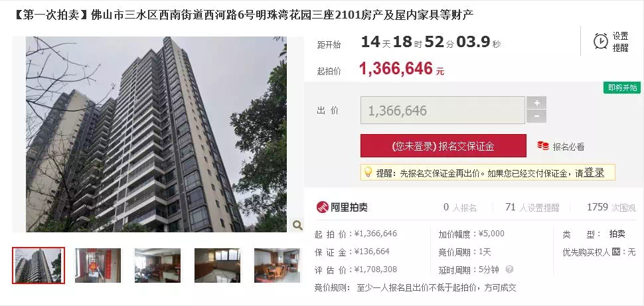
Task: Open the 报名必看 link
Action: (x=568, y=147)
